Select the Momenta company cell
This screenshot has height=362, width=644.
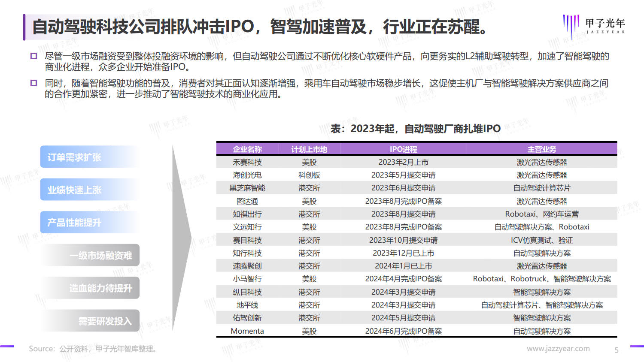tap(247, 331)
